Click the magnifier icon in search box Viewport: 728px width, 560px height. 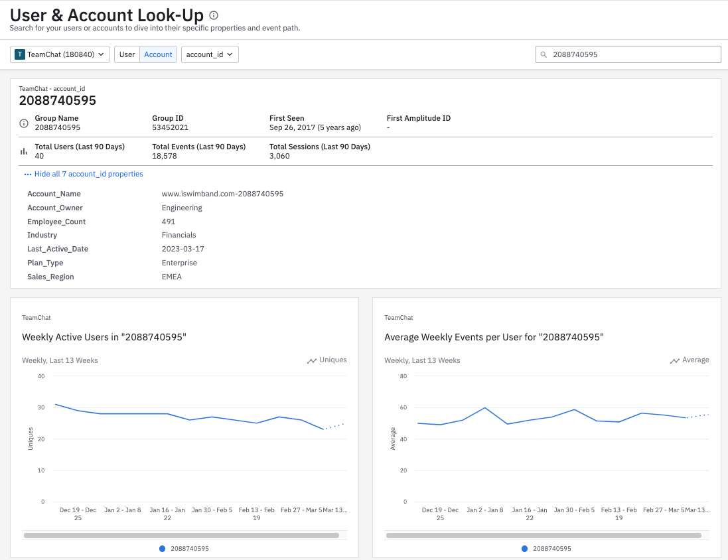[544, 54]
